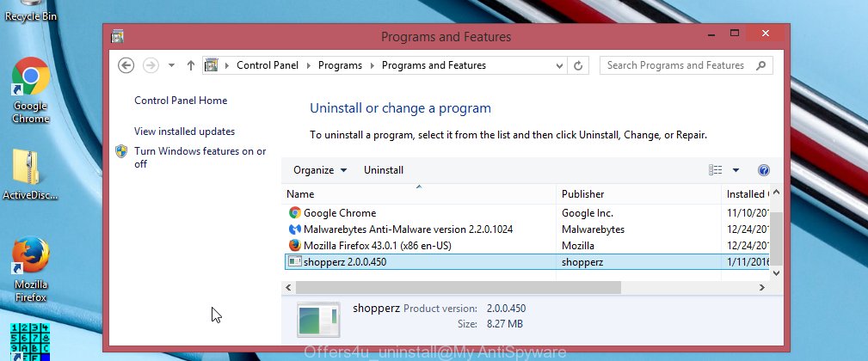This screenshot has width=868, height=361.
Task: Select the shopperz 2.0.0.450 row
Action: pos(526,262)
